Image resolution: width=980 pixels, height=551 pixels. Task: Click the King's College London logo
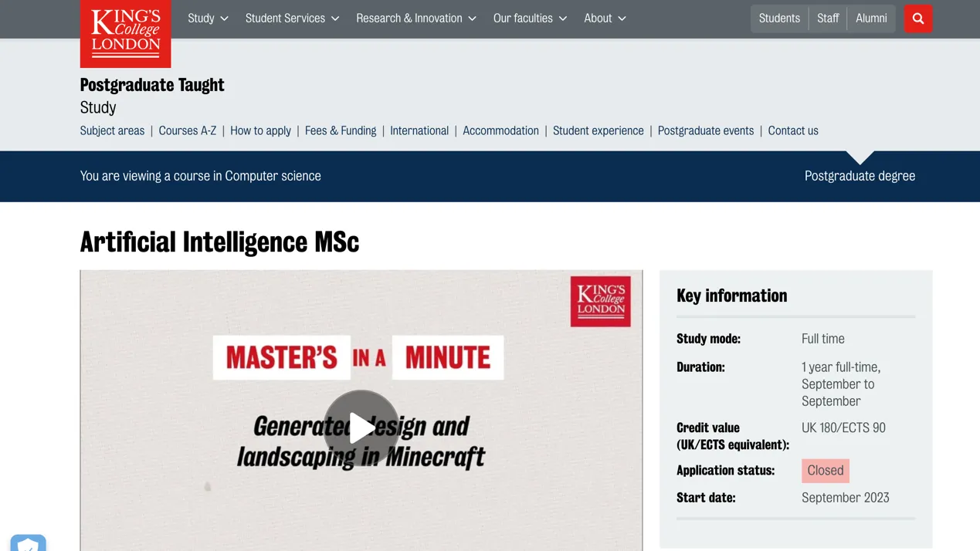click(x=125, y=33)
